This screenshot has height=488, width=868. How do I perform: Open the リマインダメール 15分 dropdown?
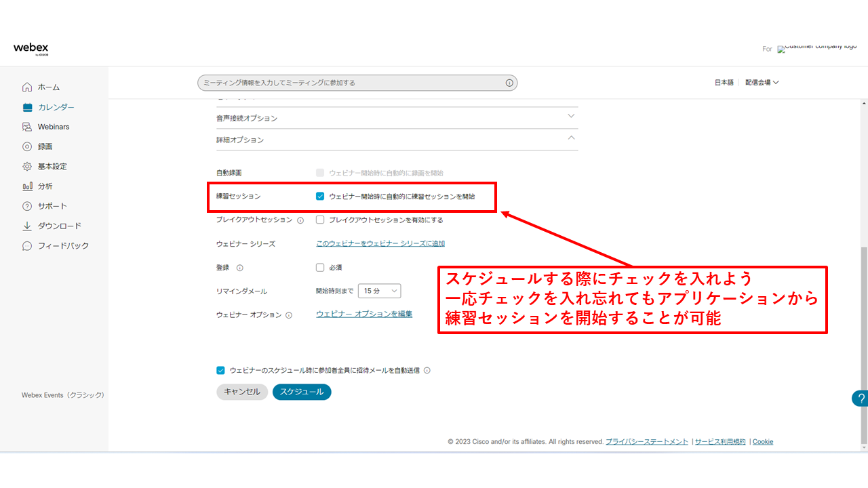tap(379, 290)
